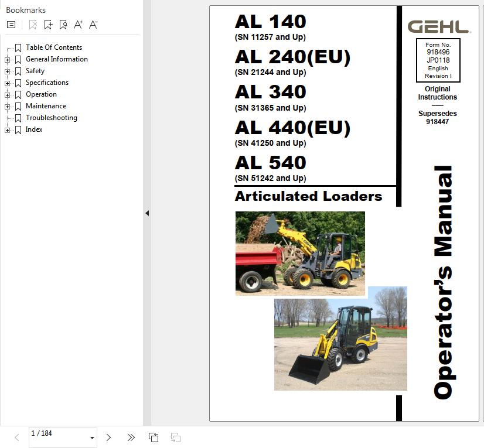484x448 pixels.
Task: Open the Troubleshooting bookmark
Action: [x=51, y=118]
